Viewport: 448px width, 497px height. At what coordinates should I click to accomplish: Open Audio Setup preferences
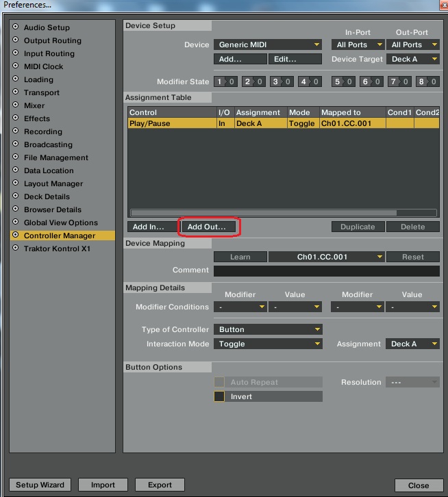point(47,27)
